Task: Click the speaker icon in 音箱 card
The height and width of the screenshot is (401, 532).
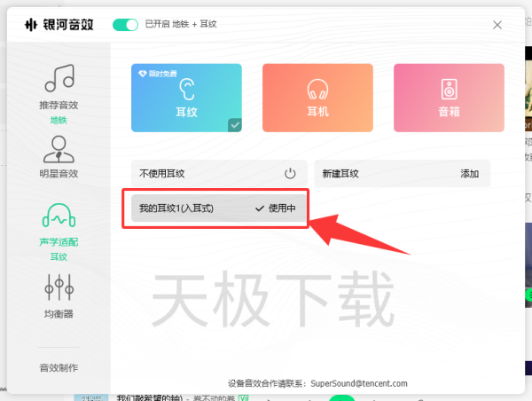Action: tap(449, 89)
